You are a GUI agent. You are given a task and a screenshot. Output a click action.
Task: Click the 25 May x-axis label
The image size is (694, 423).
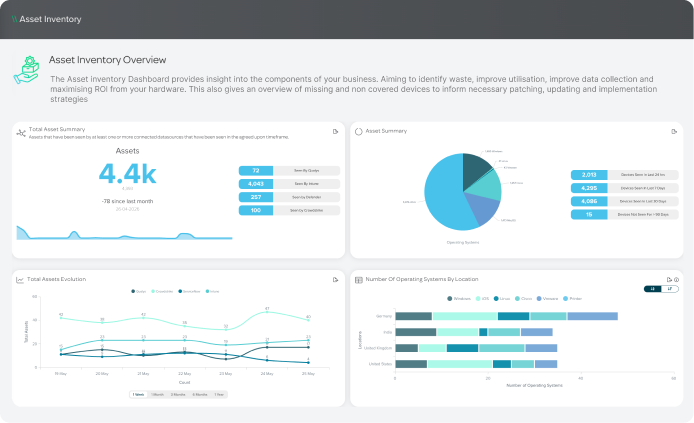(x=308, y=374)
